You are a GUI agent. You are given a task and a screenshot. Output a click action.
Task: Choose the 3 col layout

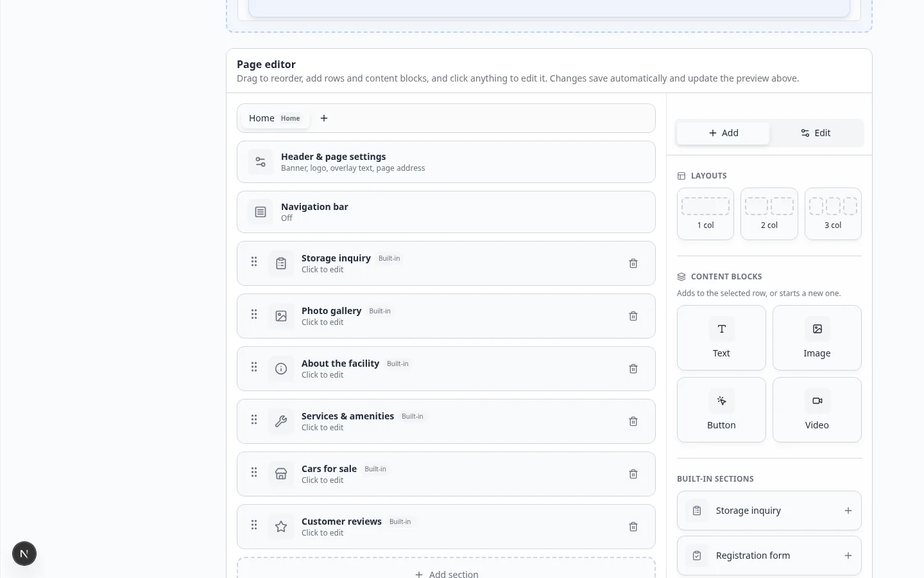point(833,214)
